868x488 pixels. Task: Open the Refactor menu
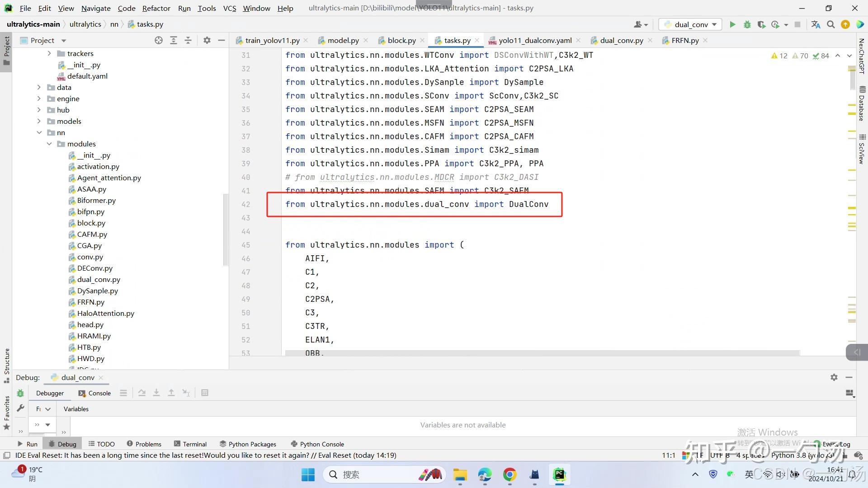click(156, 8)
